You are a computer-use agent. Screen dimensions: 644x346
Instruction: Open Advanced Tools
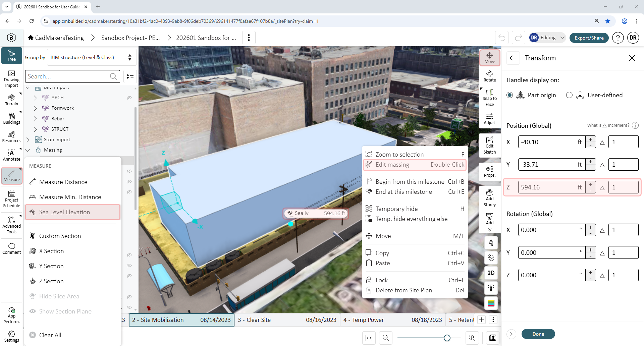12,225
